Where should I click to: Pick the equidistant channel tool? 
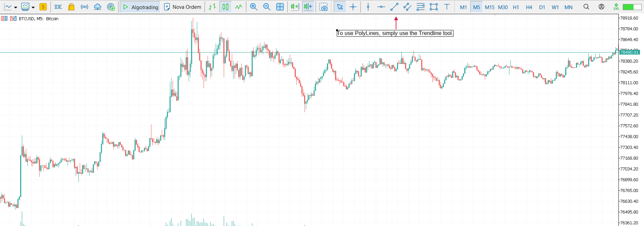[407, 7]
